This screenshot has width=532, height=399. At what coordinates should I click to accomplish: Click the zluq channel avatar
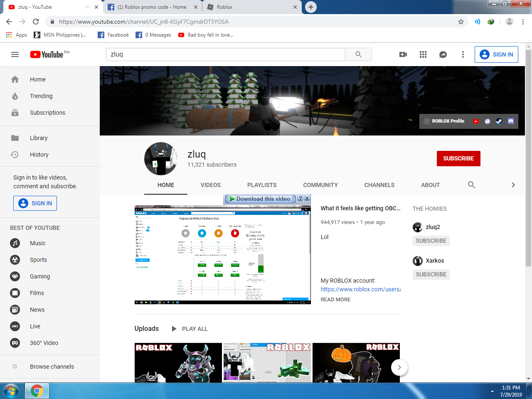coord(161,159)
